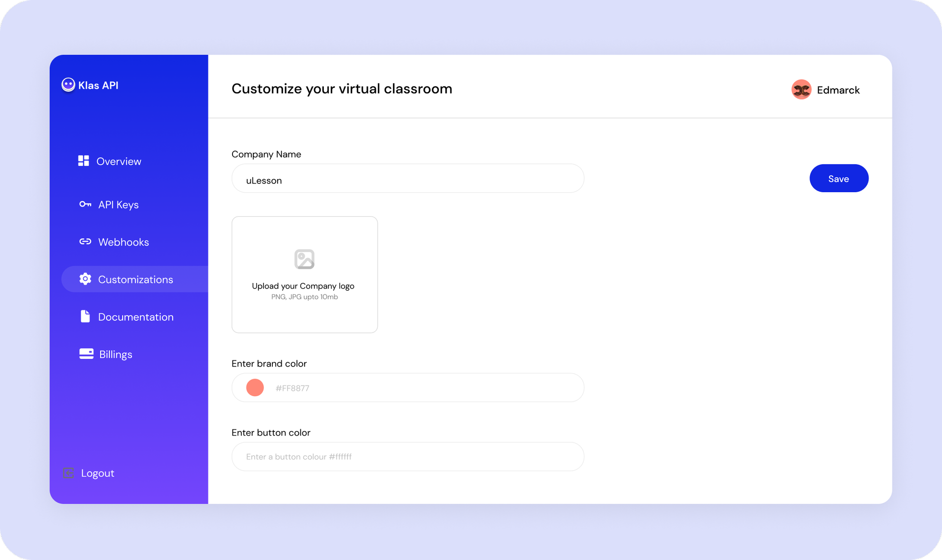Click the Billings navigation link
The width and height of the screenshot is (942, 560).
click(x=115, y=354)
